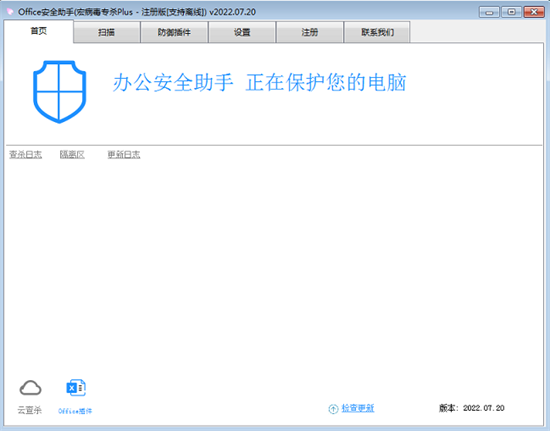Close the Office安全助手 window

pyautogui.click(x=534, y=12)
